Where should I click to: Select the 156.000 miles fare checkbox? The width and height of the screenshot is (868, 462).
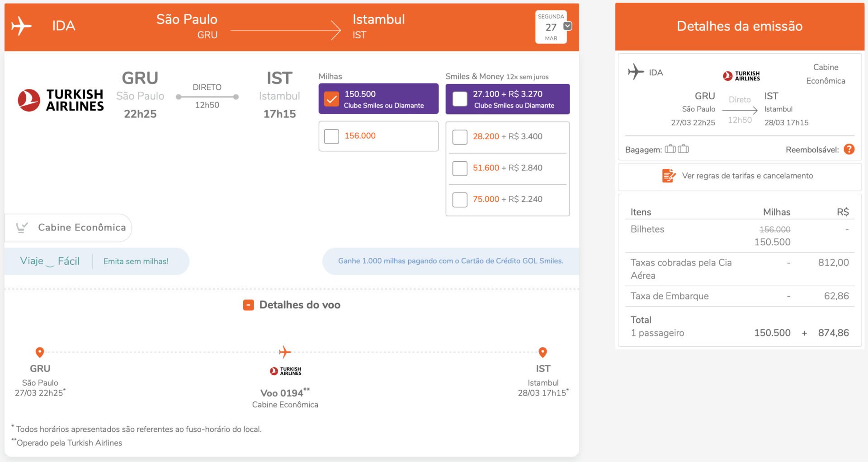331,136
